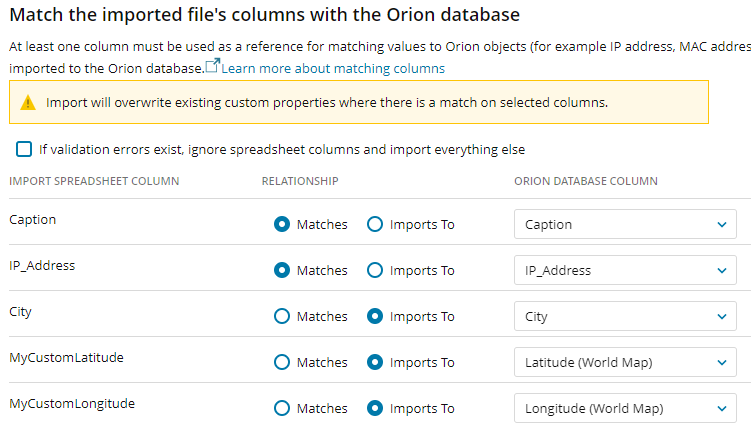The width and height of the screenshot is (751, 432).
Task: Switch MyCustomLongitude to Matches
Action: pos(282,408)
